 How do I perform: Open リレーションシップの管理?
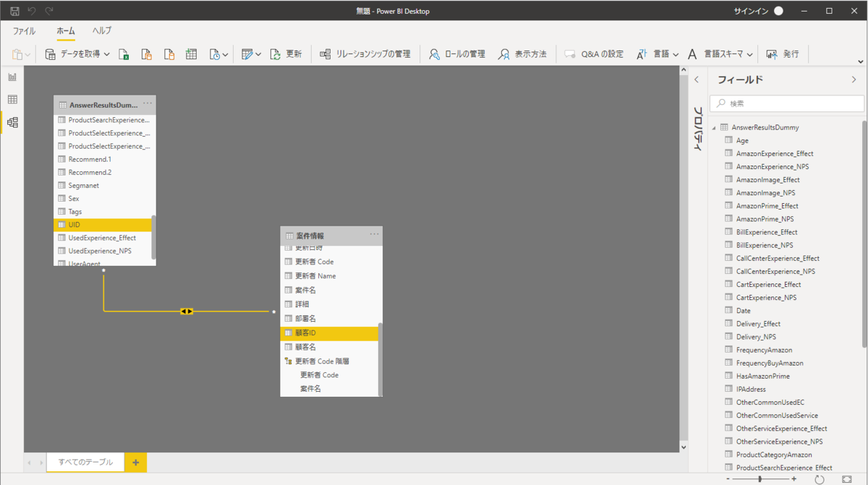pos(365,54)
